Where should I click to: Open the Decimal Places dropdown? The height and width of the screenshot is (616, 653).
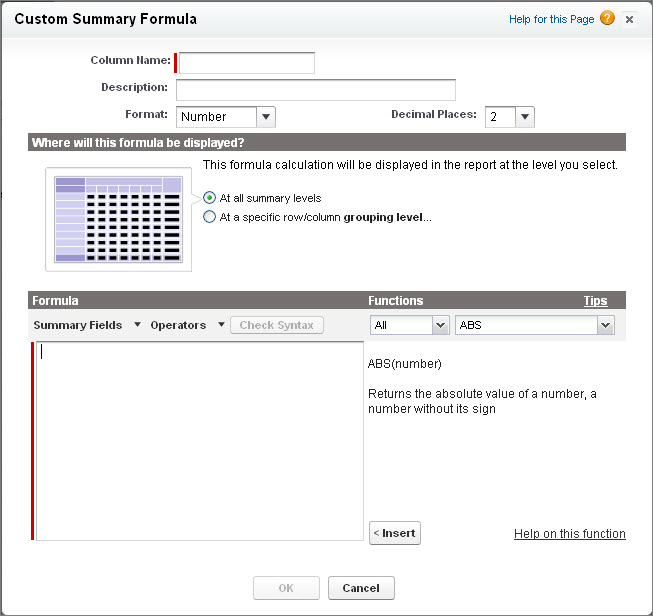pyautogui.click(x=509, y=117)
